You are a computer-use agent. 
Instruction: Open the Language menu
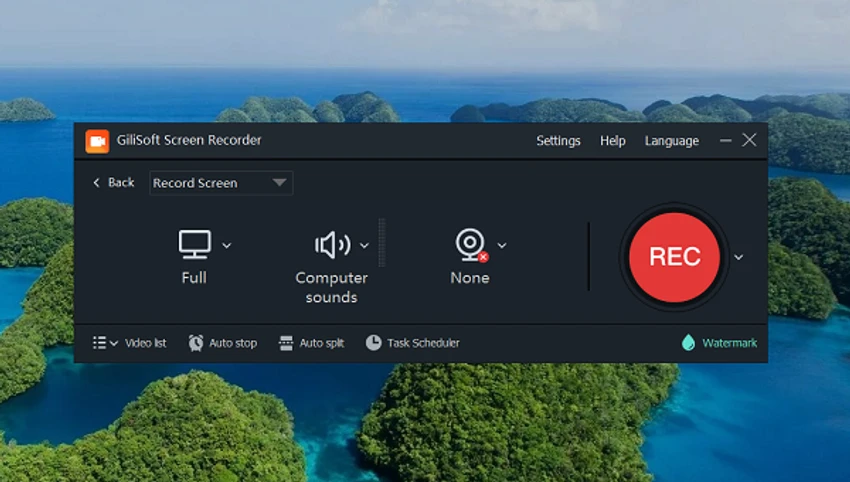672,141
